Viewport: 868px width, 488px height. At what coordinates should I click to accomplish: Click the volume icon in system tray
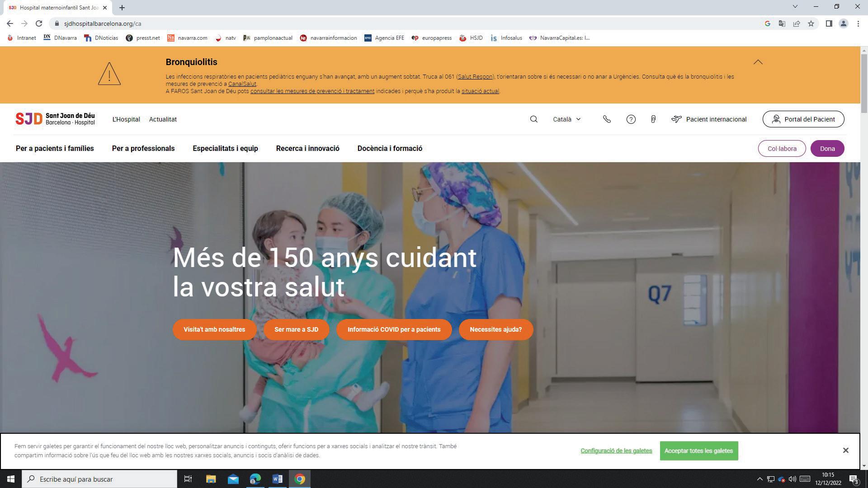pyautogui.click(x=792, y=479)
